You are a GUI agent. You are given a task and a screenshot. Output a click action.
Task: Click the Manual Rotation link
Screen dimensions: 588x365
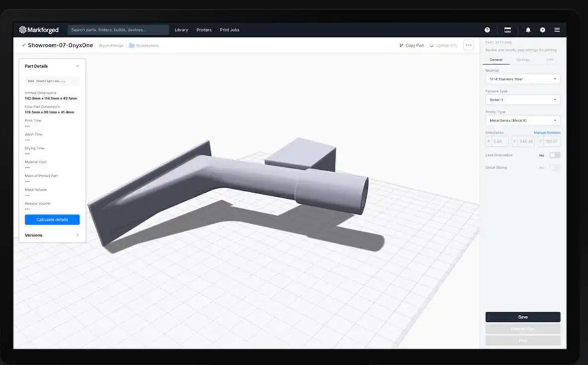tap(547, 133)
